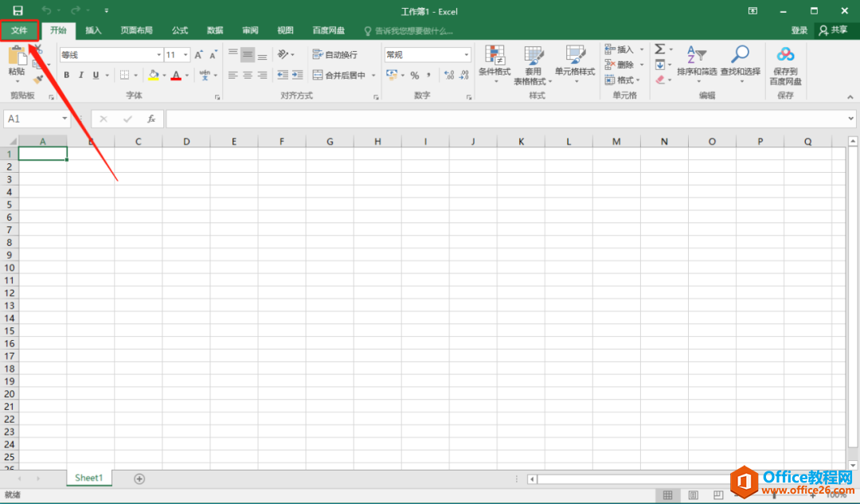The height and width of the screenshot is (504, 860).
Task: Open the font size dropdown
Action: coord(186,55)
